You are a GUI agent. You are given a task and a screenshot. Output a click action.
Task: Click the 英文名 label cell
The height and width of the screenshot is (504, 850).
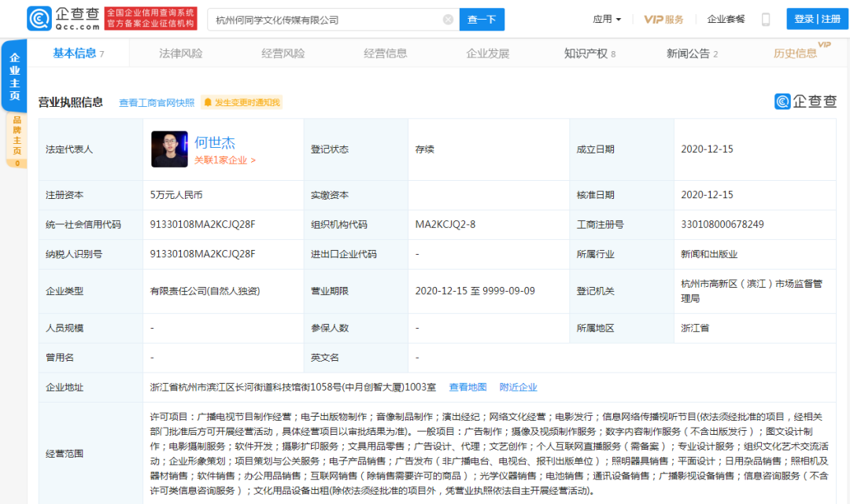356,357
